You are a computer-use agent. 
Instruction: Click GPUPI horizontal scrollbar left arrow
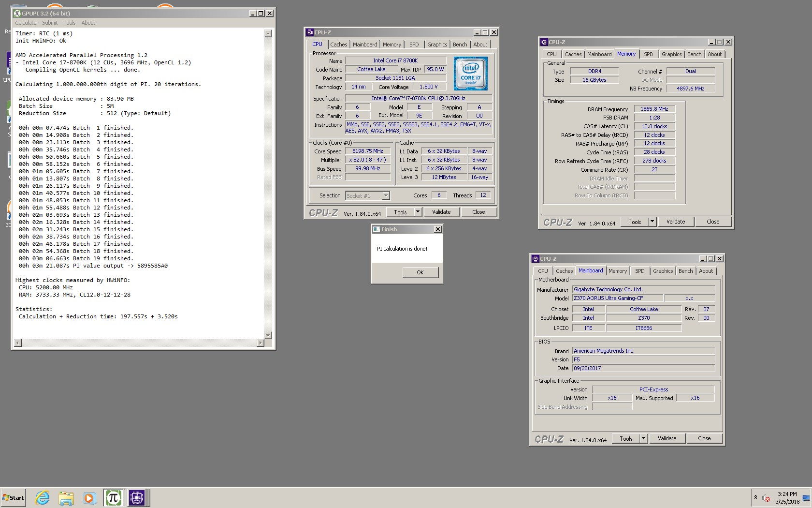tap(18, 343)
